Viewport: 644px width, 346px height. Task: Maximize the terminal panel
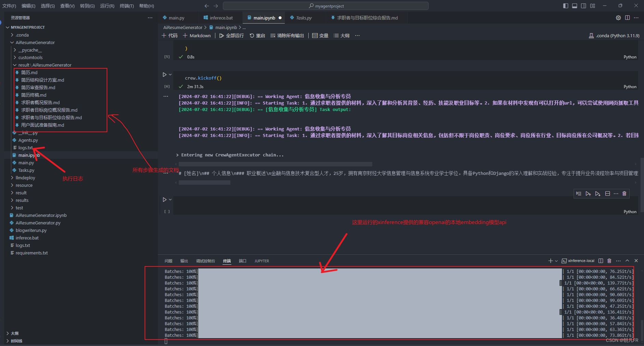click(x=627, y=261)
